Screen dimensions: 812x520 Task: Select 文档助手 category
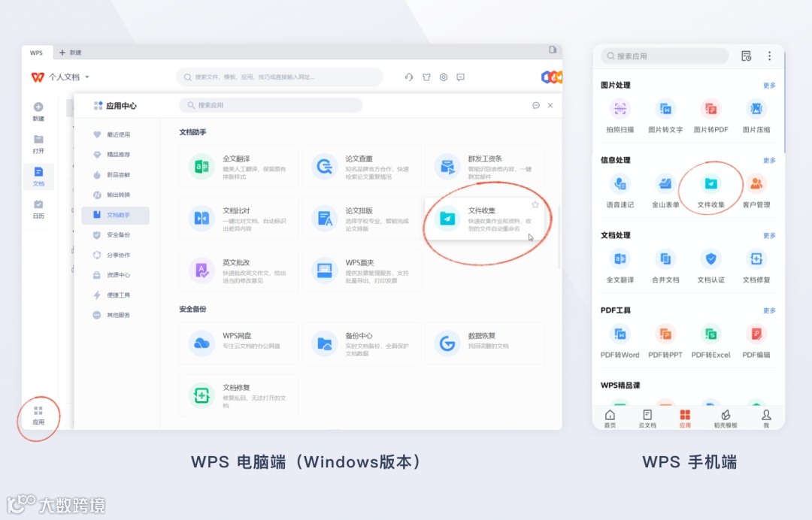pyautogui.click(x=115, y=215)
